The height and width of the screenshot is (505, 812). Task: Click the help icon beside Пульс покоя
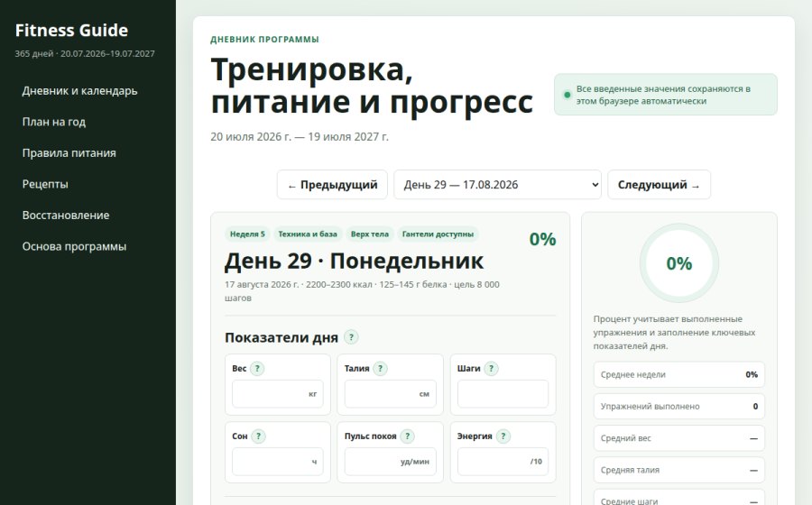[407, 436]
